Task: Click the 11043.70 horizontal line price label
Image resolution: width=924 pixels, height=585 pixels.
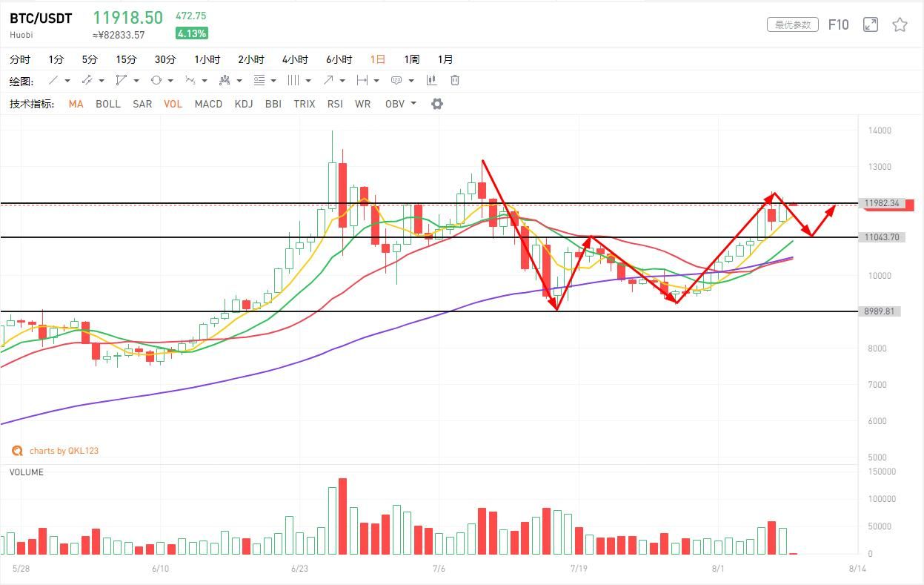Action: (x=880, y=237)
